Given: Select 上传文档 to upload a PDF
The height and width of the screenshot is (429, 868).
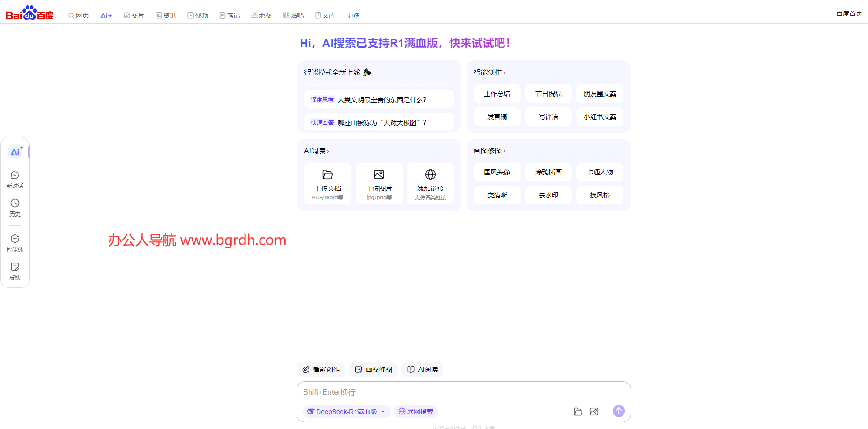Looking at the screenshot, I should coord(327,184).
